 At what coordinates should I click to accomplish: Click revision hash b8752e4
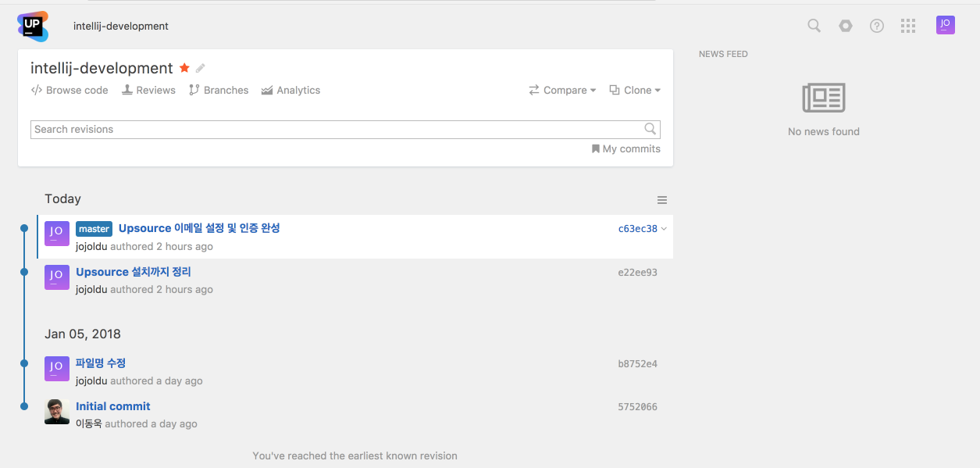tap(638, 364)
